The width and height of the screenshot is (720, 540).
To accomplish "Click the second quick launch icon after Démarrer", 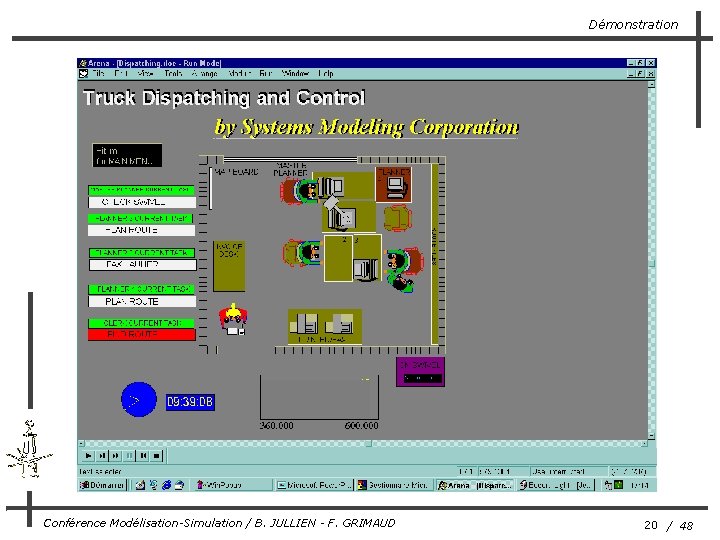I will coord(153,485).
